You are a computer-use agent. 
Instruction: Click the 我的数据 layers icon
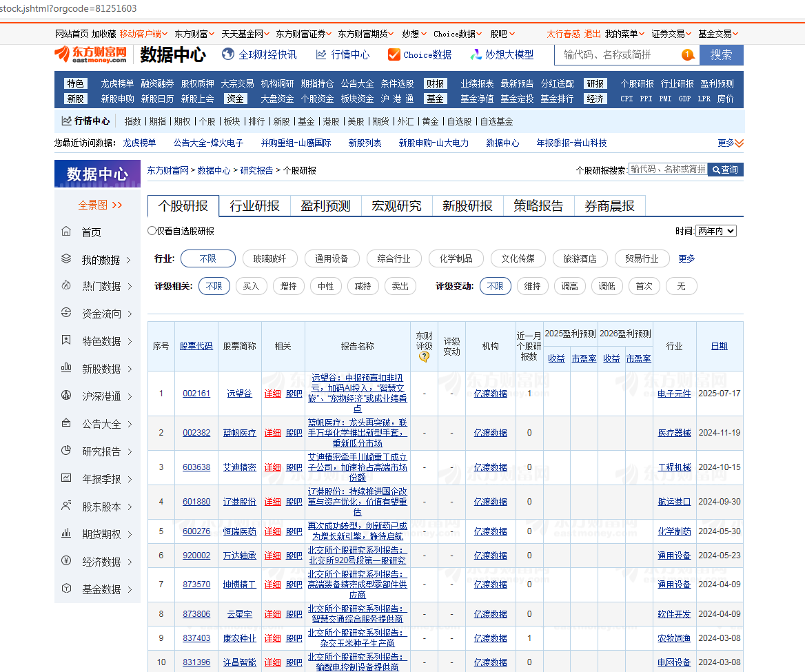coord(66,258)
